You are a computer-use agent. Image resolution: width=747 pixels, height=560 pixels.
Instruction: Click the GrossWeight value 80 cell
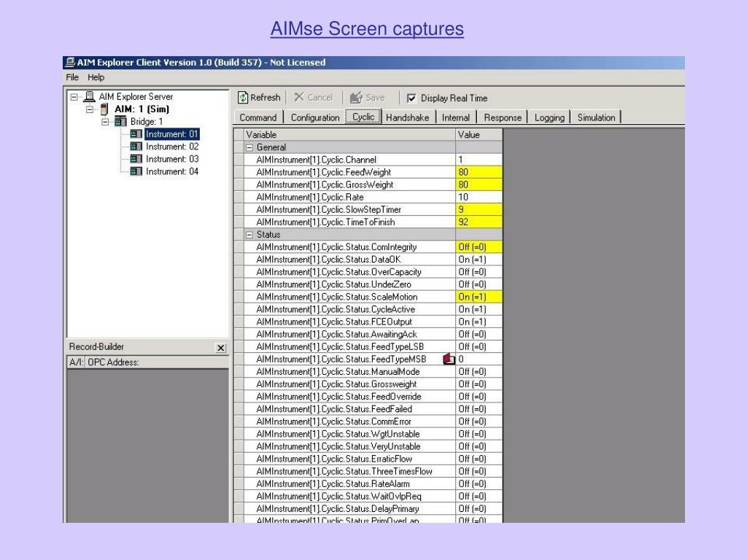[479, 184]
